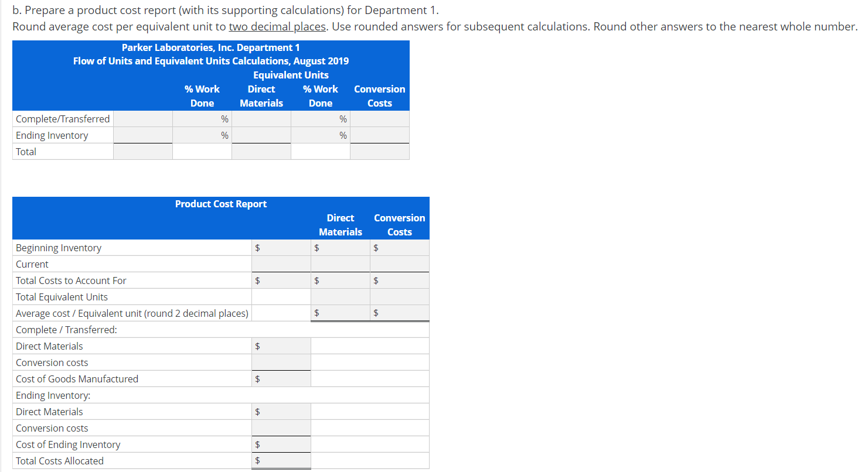Click the underlined "two decimal places" link

click(x=277, y=26)
